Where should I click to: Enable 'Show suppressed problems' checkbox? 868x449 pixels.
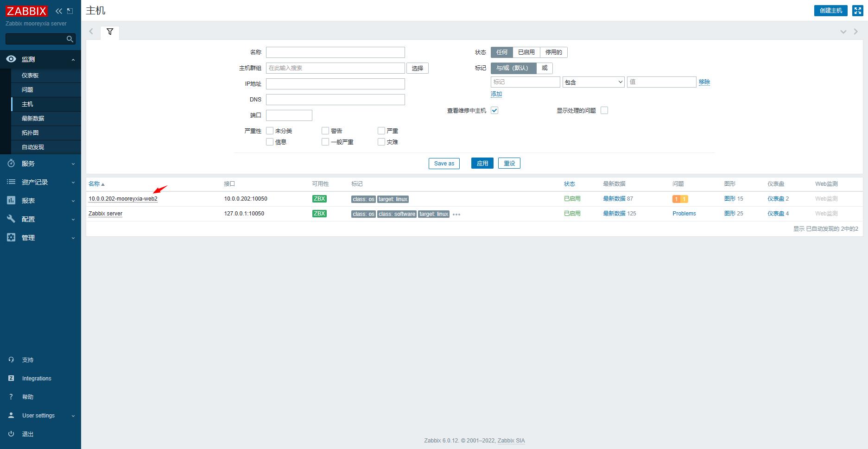[604, 110]
